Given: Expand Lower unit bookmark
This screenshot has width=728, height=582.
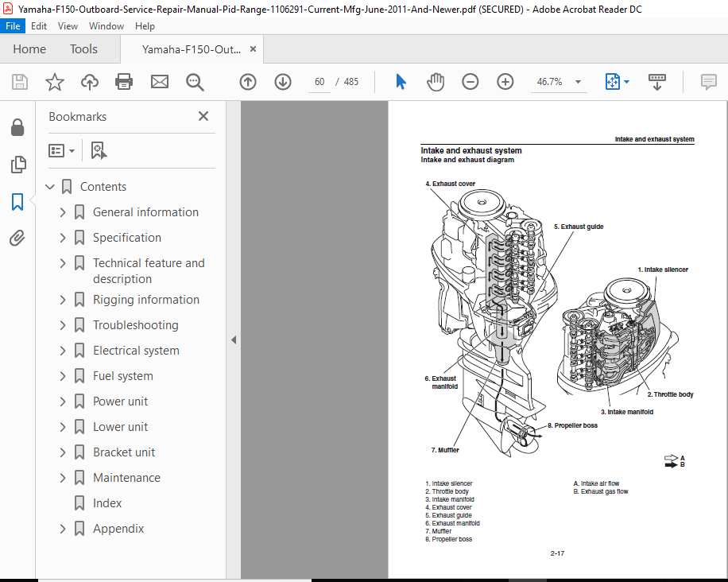Looking at the screenshot, I should coord(63,427).
